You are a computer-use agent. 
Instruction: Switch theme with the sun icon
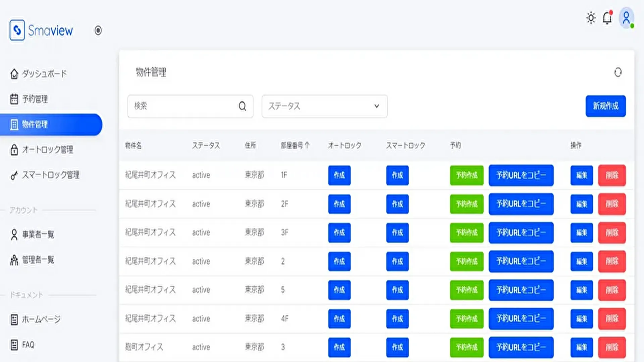tap(591, 18)
